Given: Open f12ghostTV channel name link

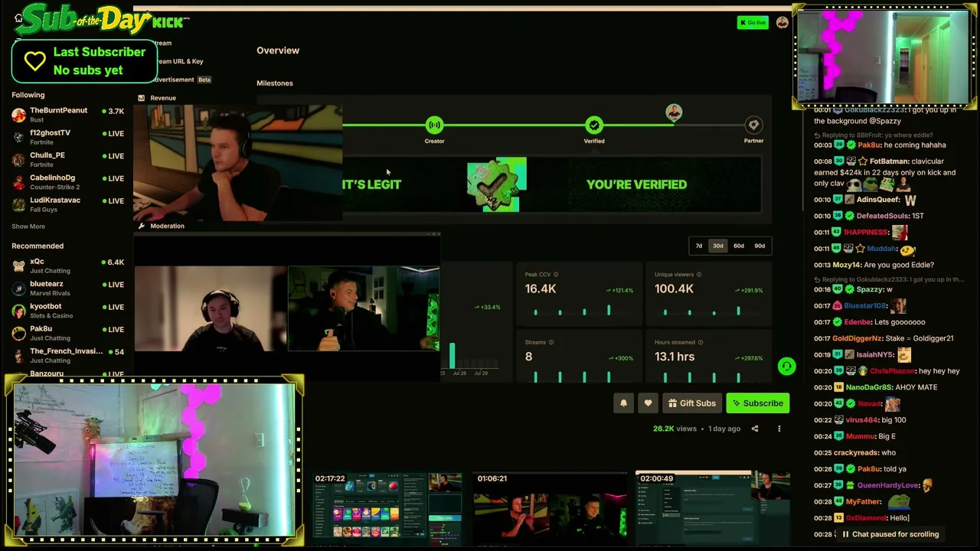Looking at the screenshot, I should (50, 133).
